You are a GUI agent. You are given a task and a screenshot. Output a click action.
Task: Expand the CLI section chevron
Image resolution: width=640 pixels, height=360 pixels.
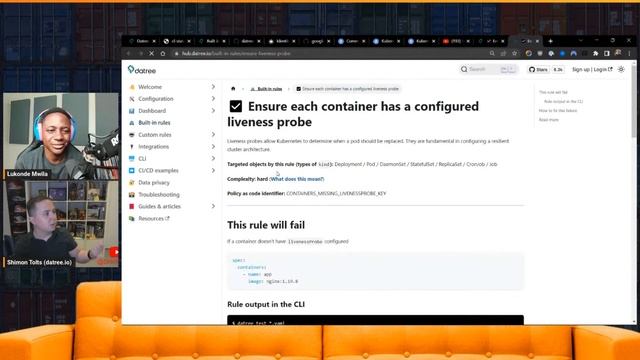pos(213,158)
